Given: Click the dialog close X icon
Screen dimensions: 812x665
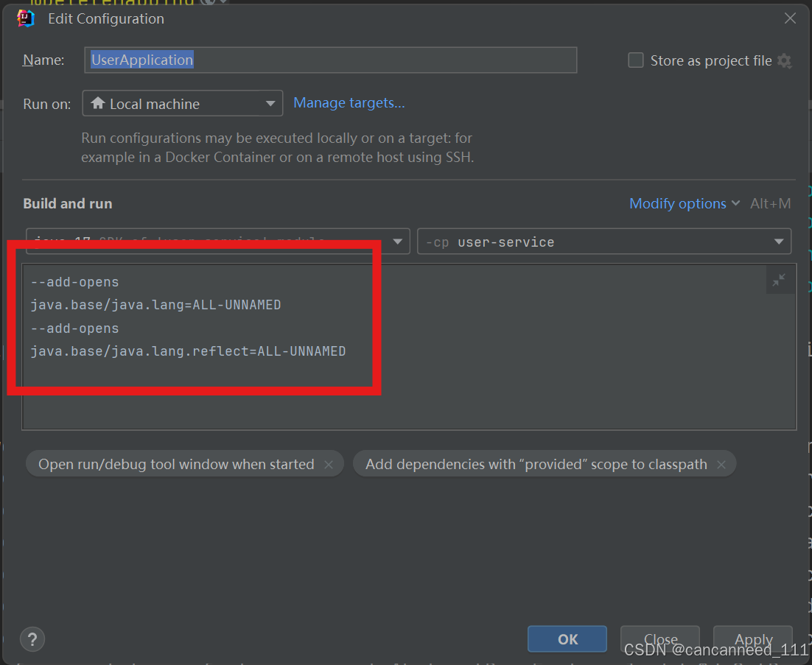Looking at the screenshot, I should click(x=790, y=18).
